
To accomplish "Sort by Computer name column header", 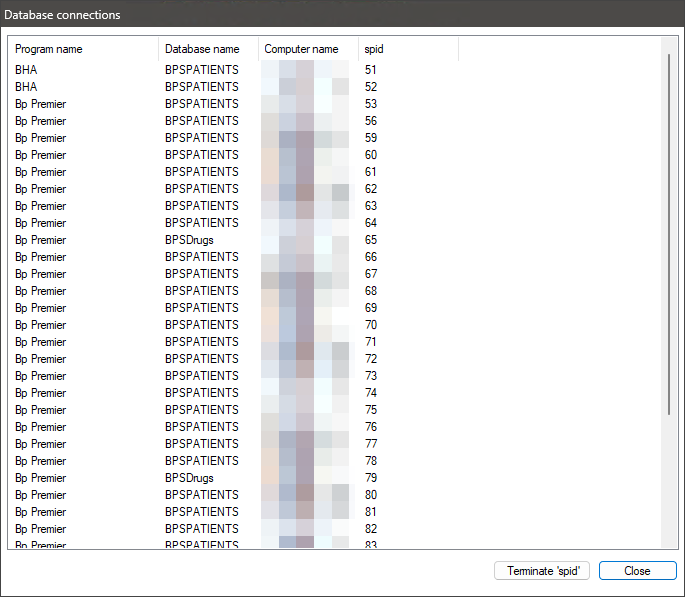I will tap(308, 49).
